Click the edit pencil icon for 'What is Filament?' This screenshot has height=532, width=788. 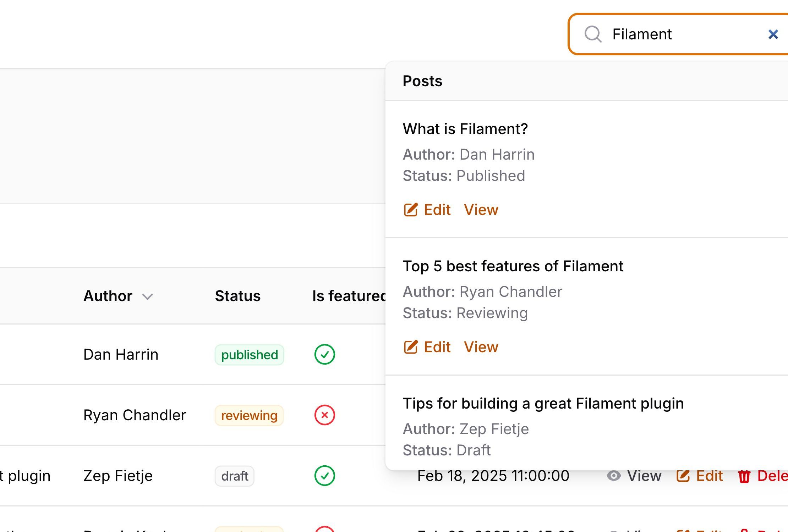pyautogui.click(x=411, y=210)
